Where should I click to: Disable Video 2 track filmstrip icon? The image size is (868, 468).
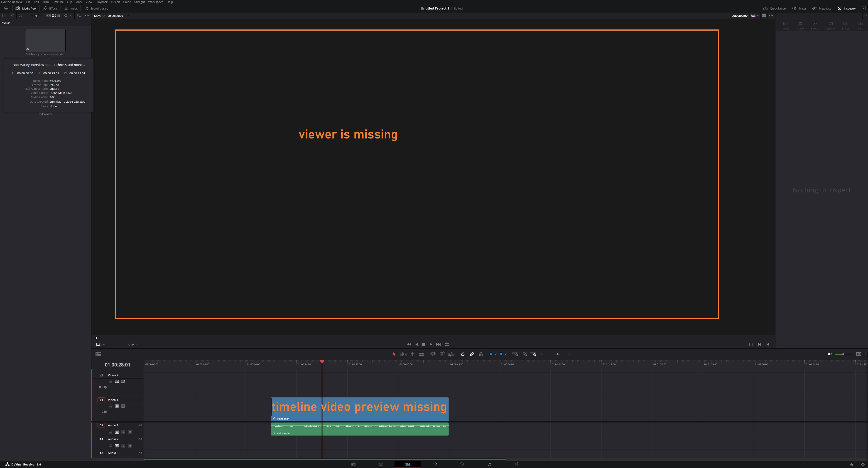123,381
